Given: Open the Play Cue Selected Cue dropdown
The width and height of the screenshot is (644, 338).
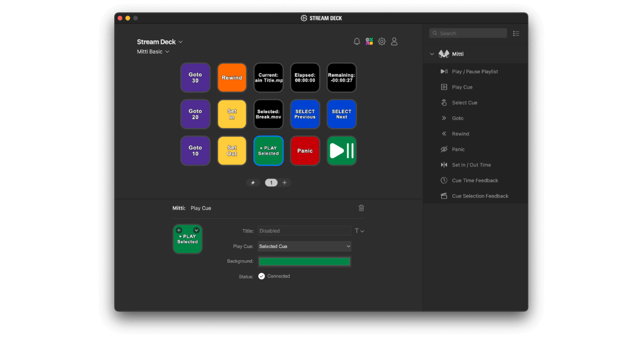Looking at the screenshot, I should 304,246.
